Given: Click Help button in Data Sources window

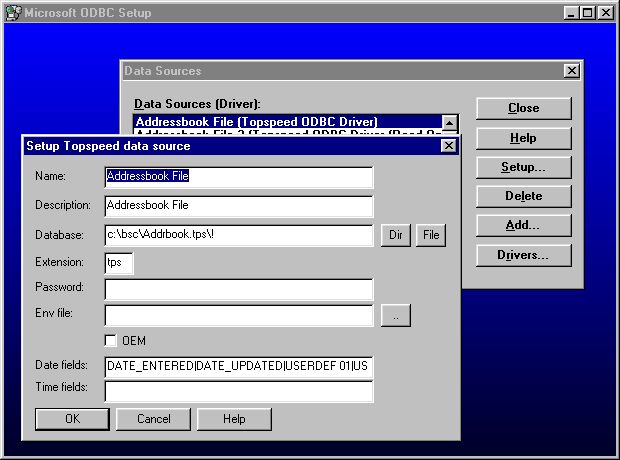Looking at the screenshot, I should (x=524, y=138).
